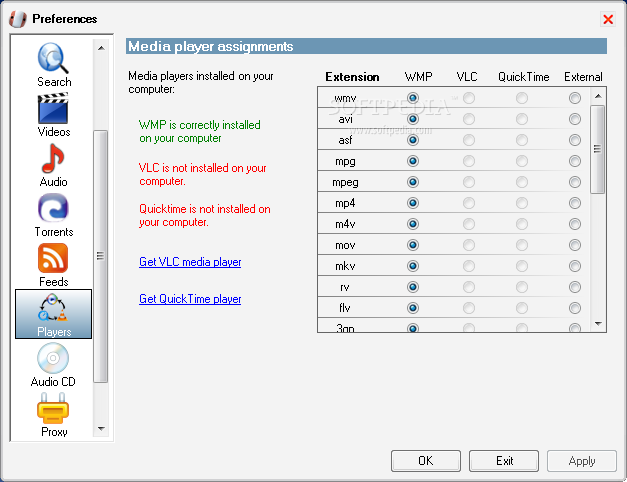Click the extension table scrollbar thumb

tap(597, 149)
